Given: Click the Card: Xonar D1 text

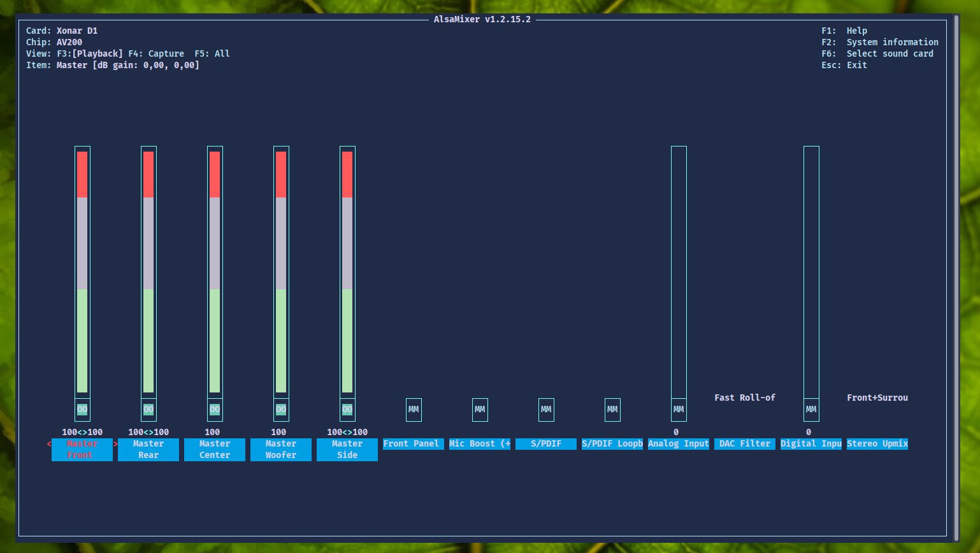Looking at the screenshot, I should point(62,31).
